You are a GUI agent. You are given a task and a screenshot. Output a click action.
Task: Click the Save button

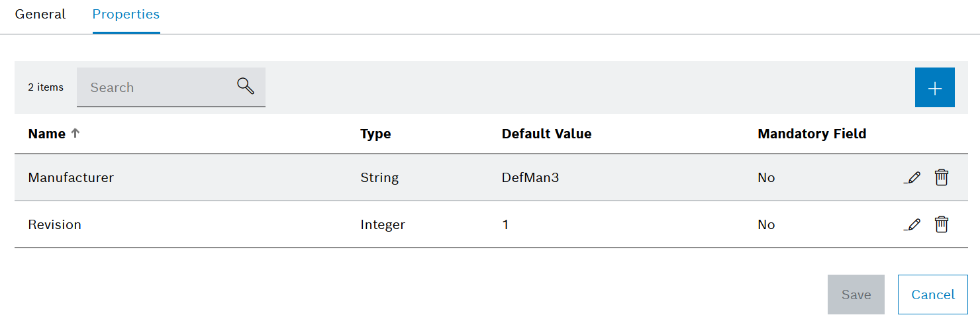[856, 295]
